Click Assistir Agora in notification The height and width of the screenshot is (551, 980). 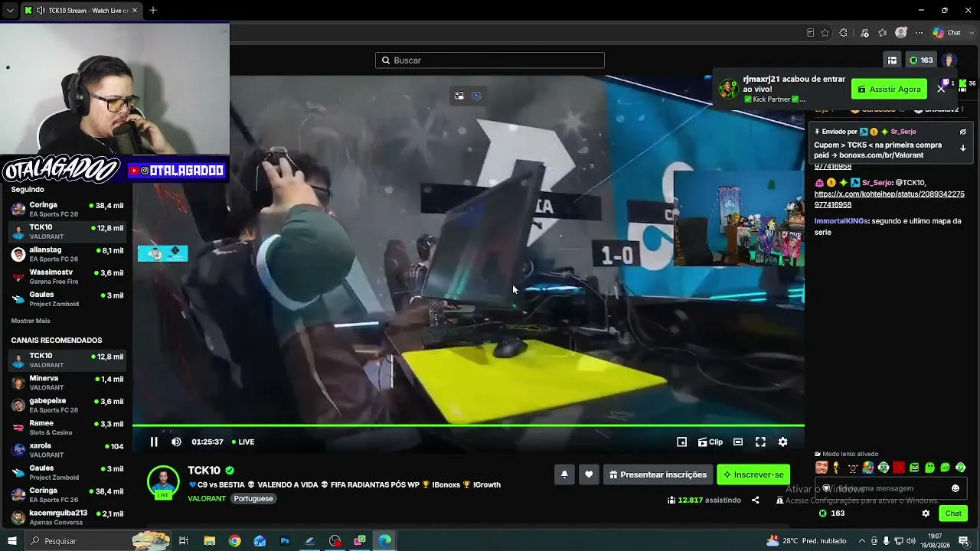click(x=889, y=89)
